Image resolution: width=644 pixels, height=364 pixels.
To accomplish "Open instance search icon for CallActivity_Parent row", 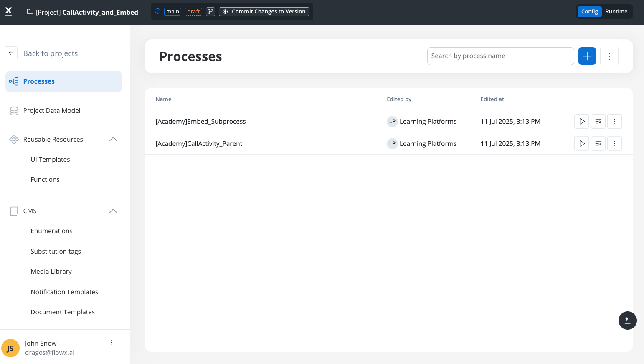I will coord(598,144).
